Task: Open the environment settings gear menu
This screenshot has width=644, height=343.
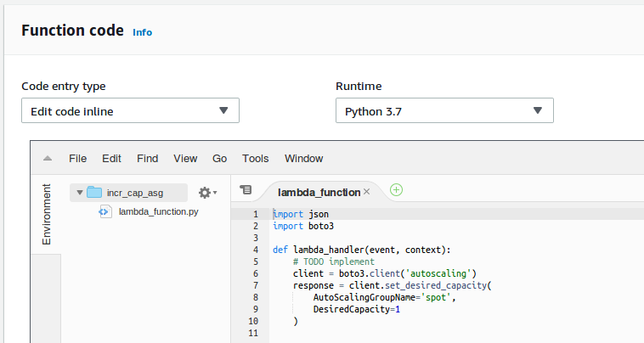Action: (x=207, y=193)
